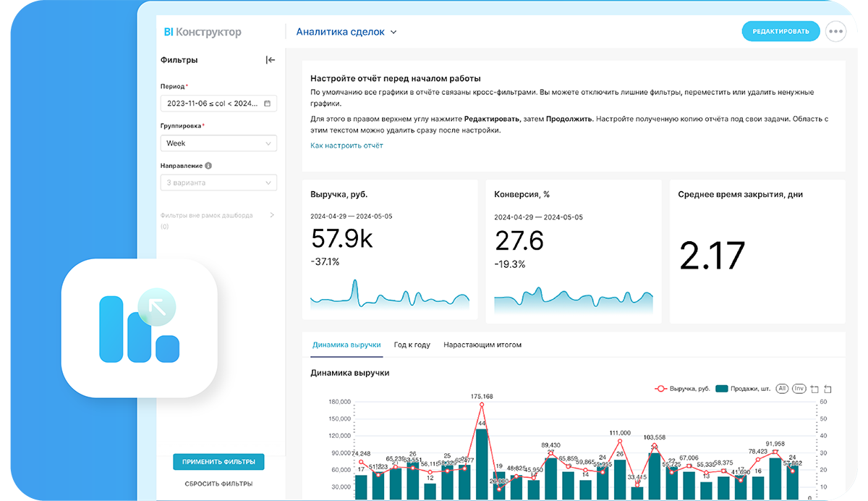Screen dimensions: 868x501
Task: Open the three-dots more options menu
Action: [x=835, y=32]
